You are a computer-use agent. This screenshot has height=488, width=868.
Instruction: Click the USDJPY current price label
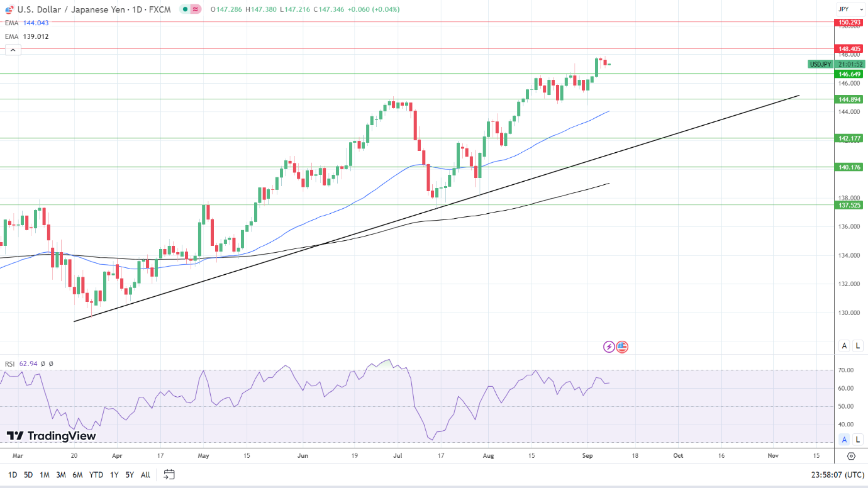pos(820,64)
